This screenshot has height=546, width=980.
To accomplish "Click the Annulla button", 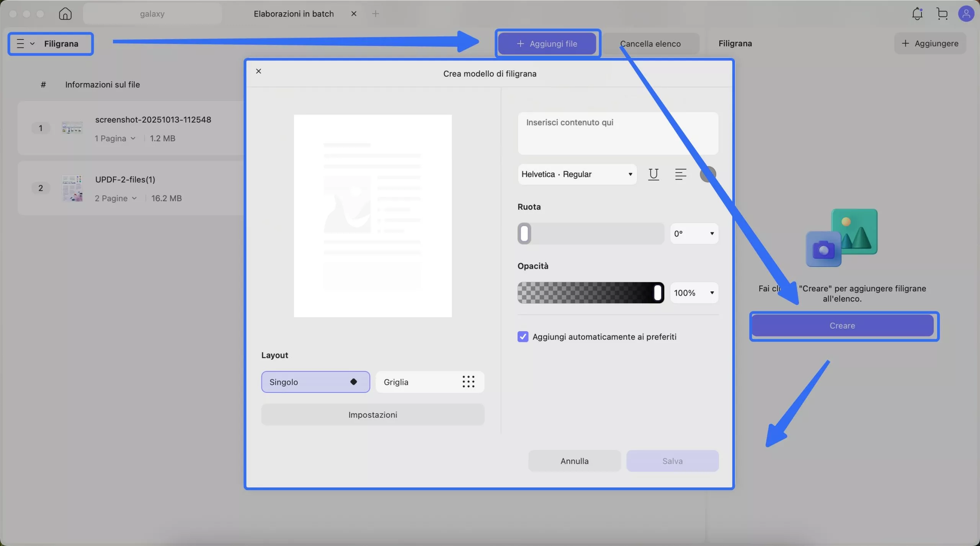I will click(x=574, y=461).
